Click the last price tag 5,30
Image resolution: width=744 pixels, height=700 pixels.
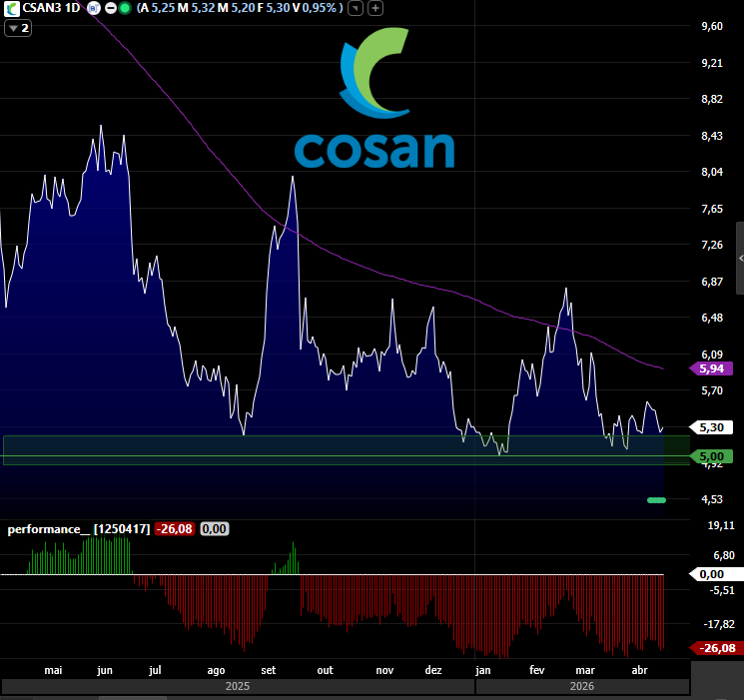(711, 427)
